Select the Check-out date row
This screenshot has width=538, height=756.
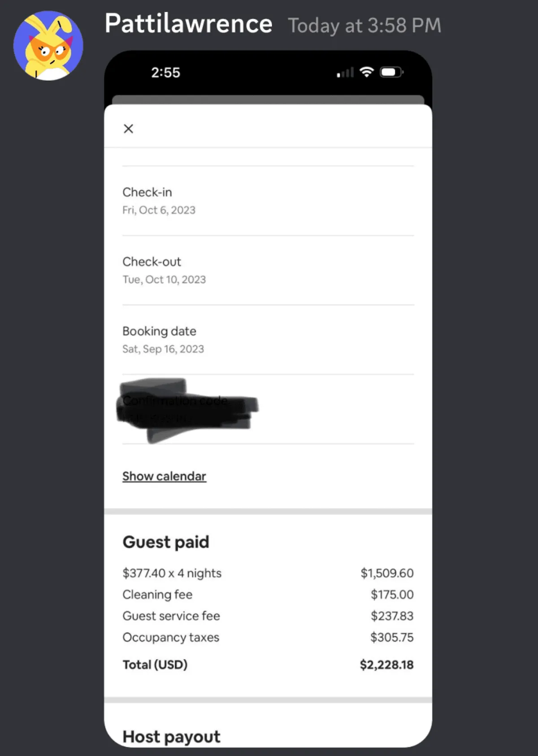coord(268,271)
